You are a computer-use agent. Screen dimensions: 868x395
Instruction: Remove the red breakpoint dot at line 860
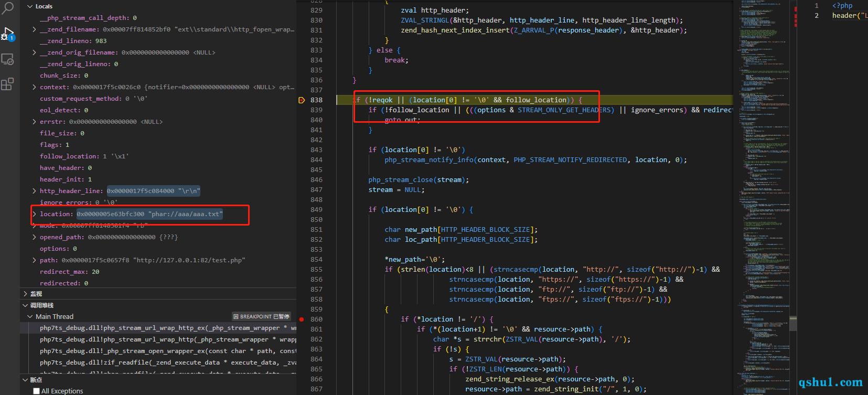pyautogui.click(x=302, y=319)
